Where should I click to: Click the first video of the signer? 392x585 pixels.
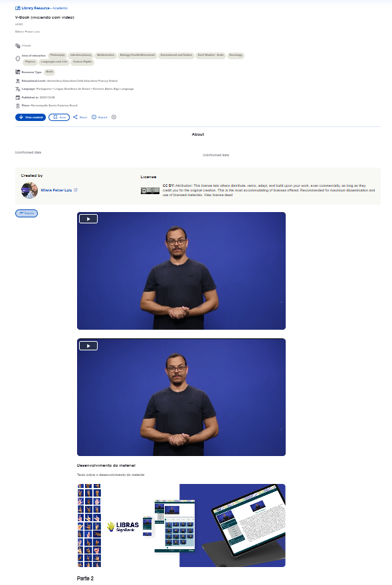click(181, 271)
